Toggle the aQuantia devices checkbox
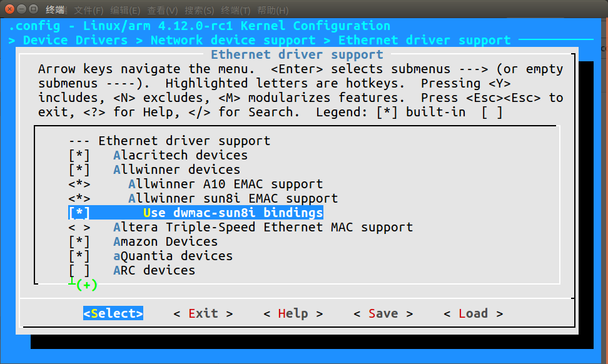 pyautogui.click(x=79, y=256)
